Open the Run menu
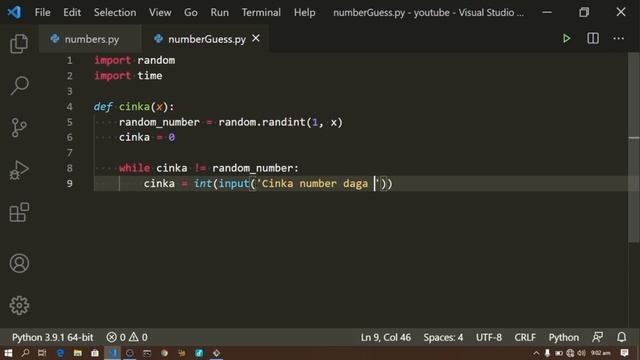 pos(220,12)
